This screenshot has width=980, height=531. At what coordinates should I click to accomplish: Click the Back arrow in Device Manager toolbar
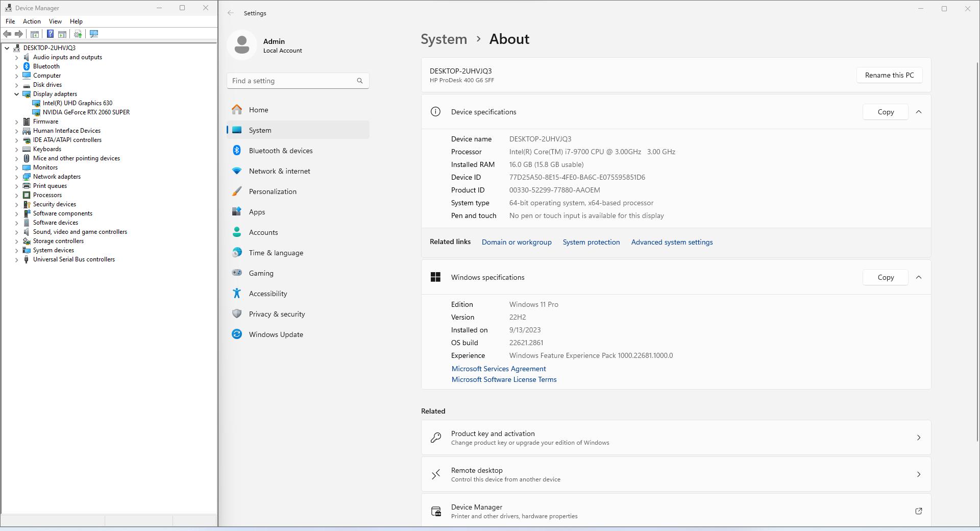pyautogui.click(x=7, y=34)
